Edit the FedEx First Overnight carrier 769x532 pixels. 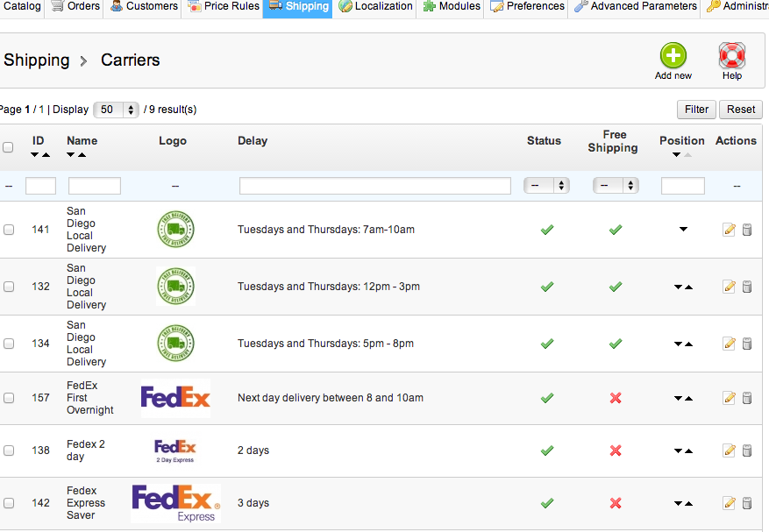coord(729,398)
